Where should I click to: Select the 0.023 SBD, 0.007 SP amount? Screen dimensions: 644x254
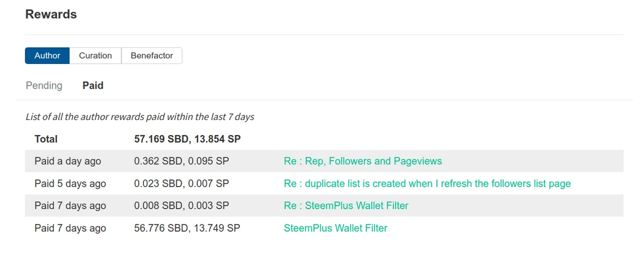click(182, 183)
